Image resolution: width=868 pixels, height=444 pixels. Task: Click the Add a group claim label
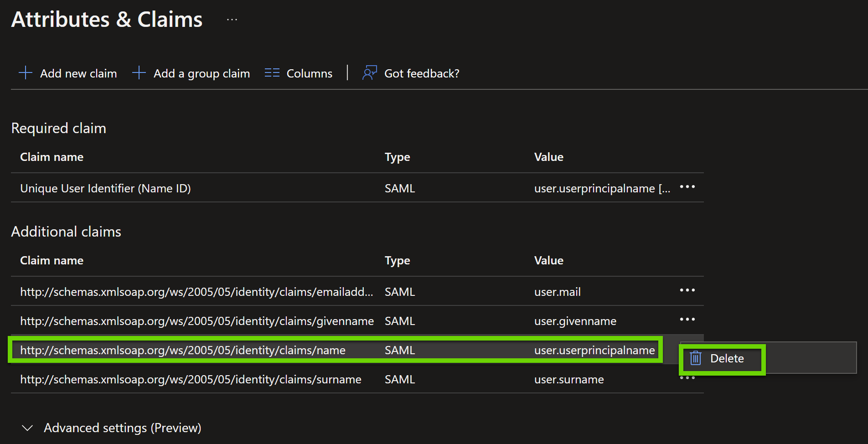(x=201, y=73)
